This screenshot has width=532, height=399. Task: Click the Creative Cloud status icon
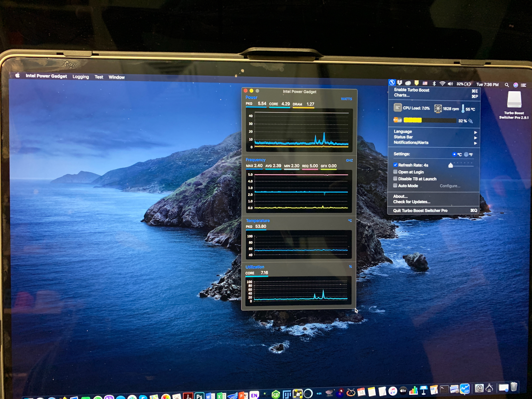click(x=408, y=83)
